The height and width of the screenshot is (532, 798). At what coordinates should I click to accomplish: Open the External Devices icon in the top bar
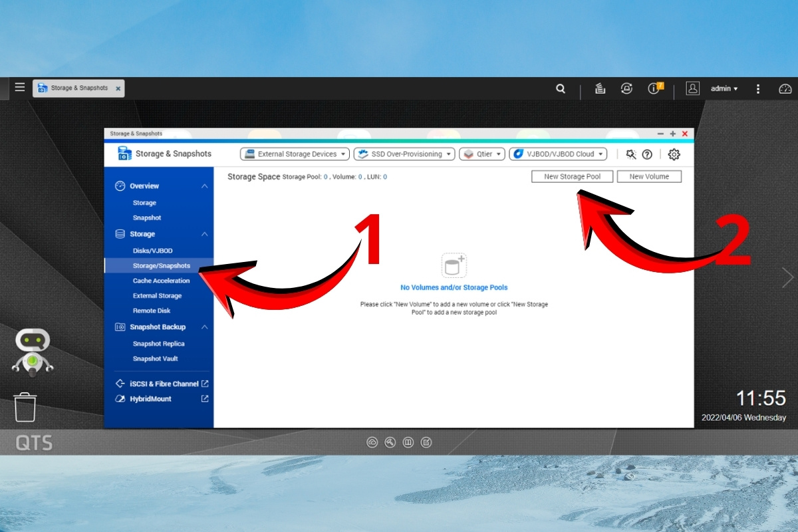[x=626, y=88]
